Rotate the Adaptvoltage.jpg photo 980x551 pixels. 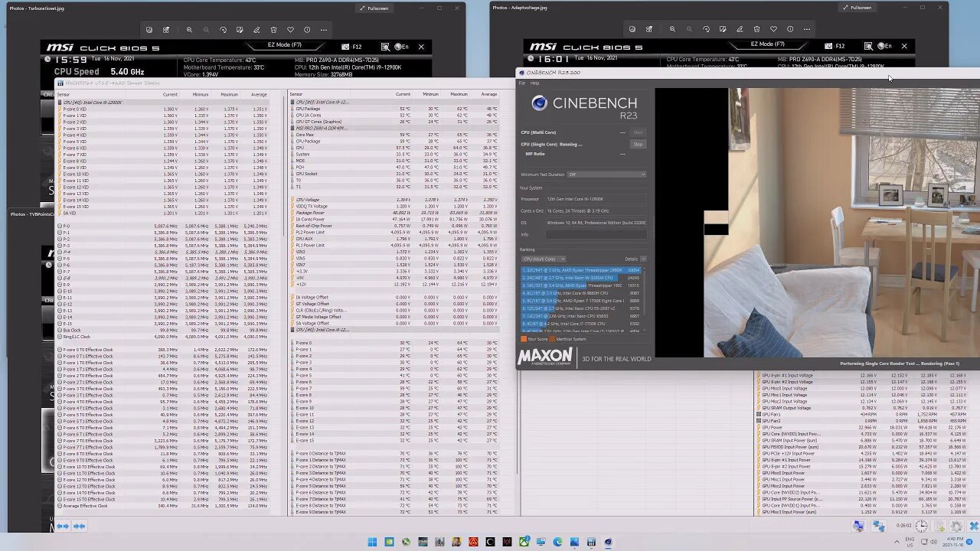coord(706,30)
